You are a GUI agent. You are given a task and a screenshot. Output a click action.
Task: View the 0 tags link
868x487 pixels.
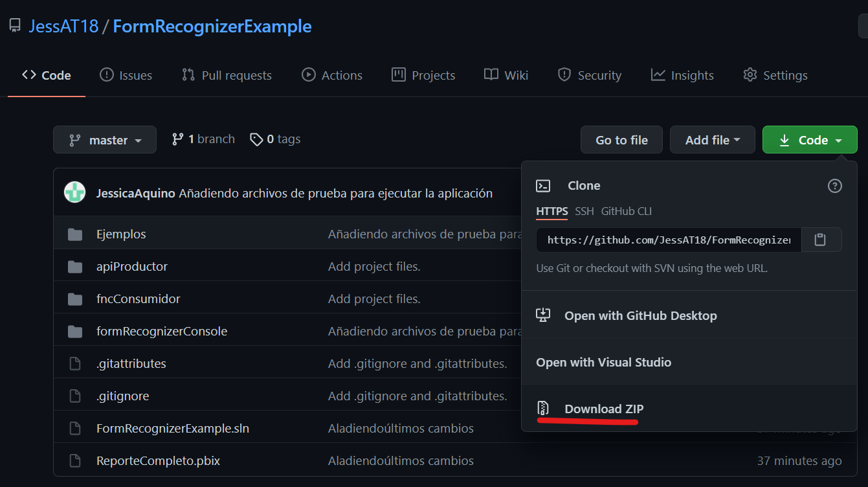275,139
